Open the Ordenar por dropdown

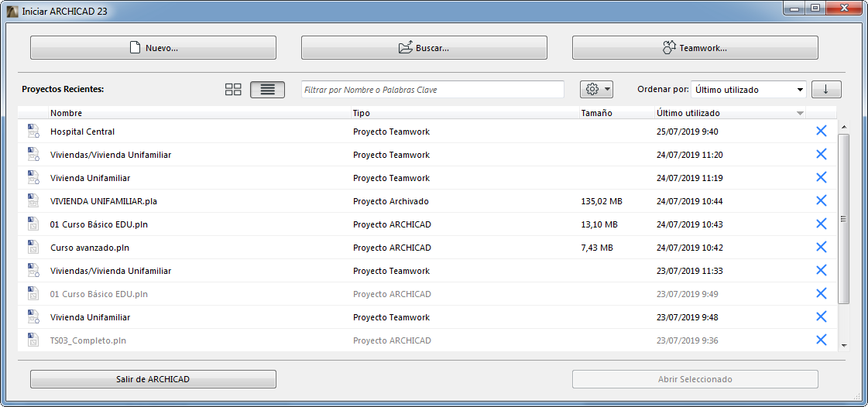click(x=749, y=90)
